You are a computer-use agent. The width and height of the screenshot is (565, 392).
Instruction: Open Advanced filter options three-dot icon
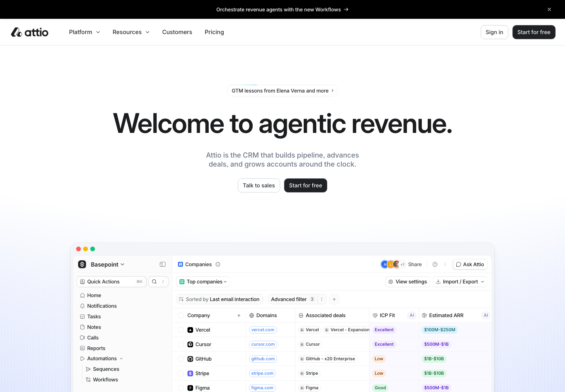[x=322, y=299]
